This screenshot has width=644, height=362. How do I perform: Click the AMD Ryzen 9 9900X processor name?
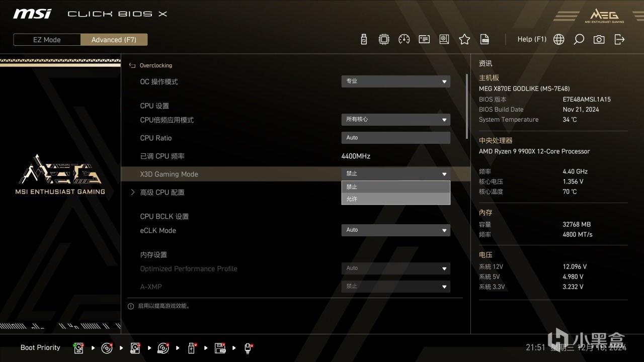[534, 151]
